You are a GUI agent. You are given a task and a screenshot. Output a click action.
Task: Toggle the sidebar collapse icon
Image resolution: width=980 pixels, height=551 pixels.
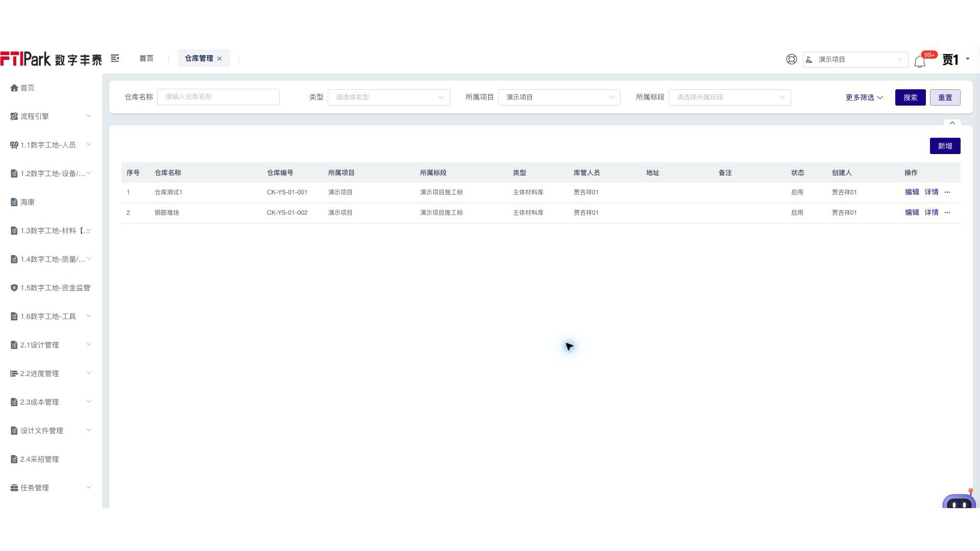pyautogui.click(x=115, y=58)
